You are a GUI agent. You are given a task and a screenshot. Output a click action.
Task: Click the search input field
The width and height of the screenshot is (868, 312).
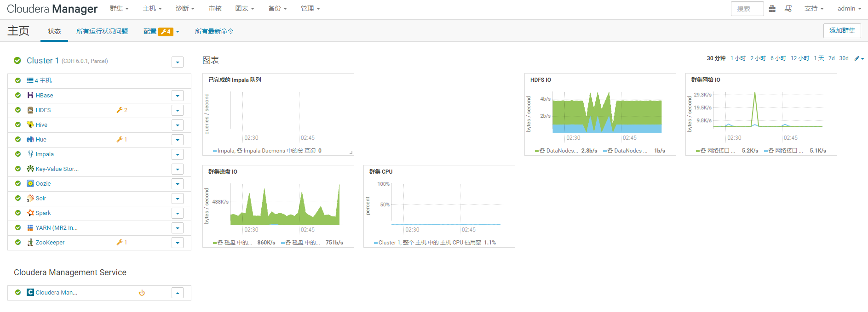click(747, 9)
